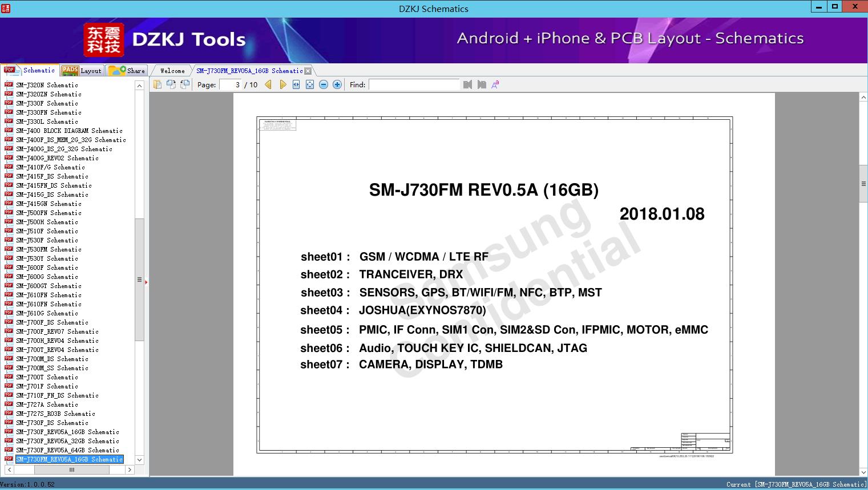The width and height of the screenshot is (868, 490).
Task: Open SM-J400F_DS_MEM_2G_32G Schematic
Action: (71, 140)
